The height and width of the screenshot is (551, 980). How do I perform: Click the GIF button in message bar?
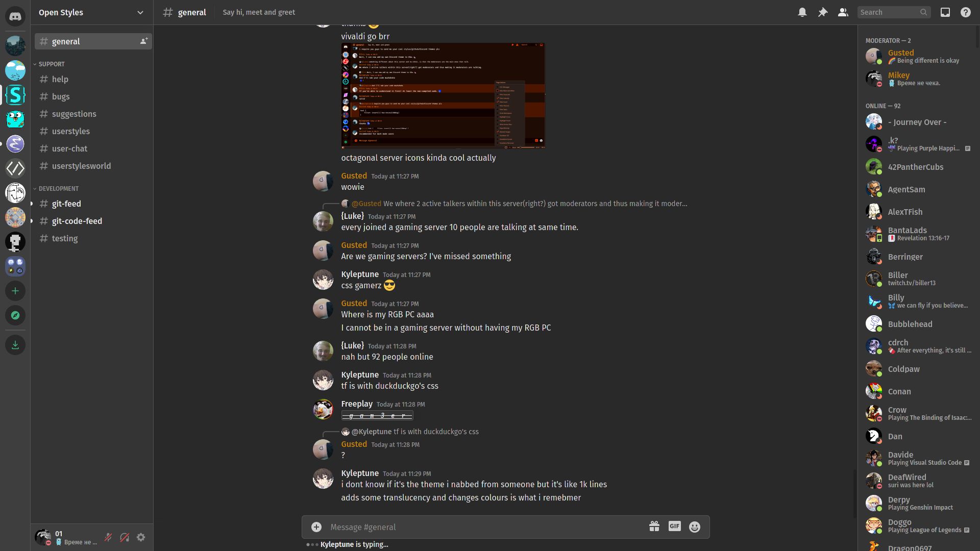click(674, 526)
